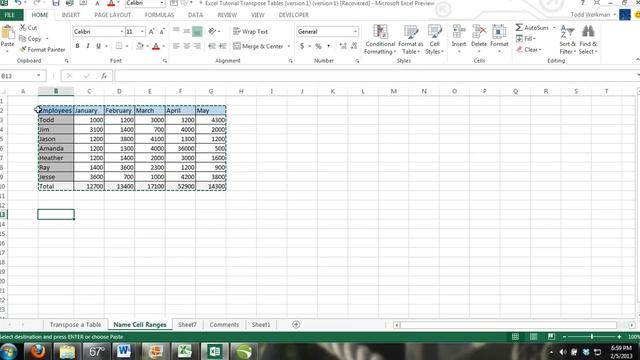This screenshot has height=360, width=640.
Task: Click the Copy icon
Action: (x=22, y=38)
